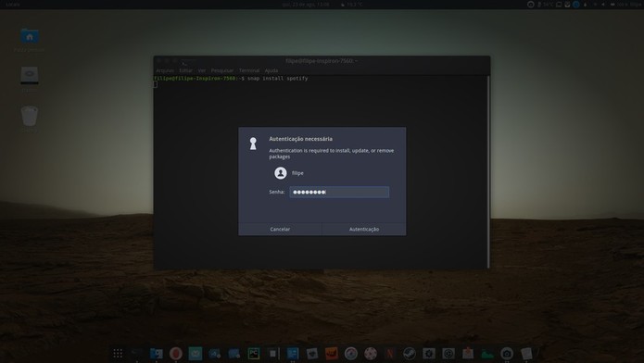Viewport: 644px width, 363px height.
Task: Open the disk drive desktop icon
Action: (30, 76)
